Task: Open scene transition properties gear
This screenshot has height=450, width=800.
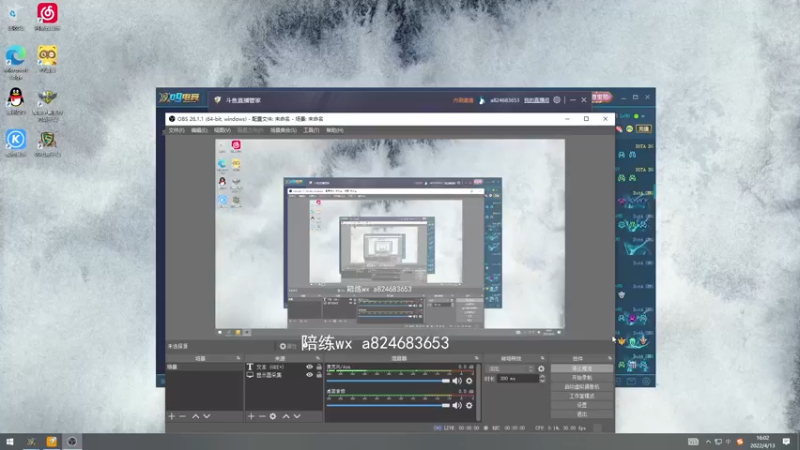Action: [541, 368]
